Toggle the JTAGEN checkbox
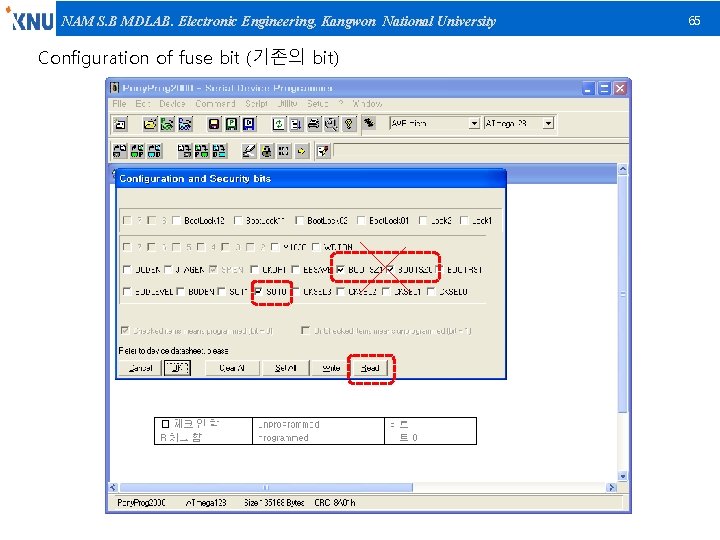 click(168, 270)
